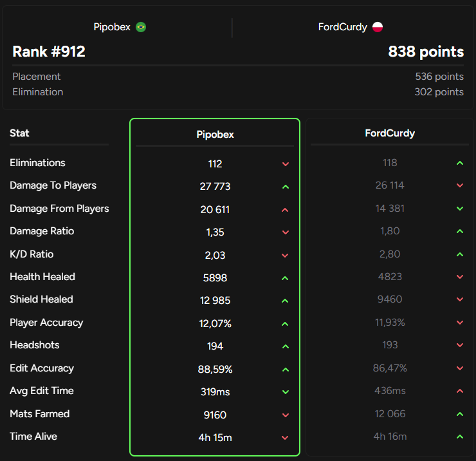The width and height of the screenshot is (476, 461).
Task: Click FordCurdy's red up arrow for Avg Edit Time
Action: 460,391
